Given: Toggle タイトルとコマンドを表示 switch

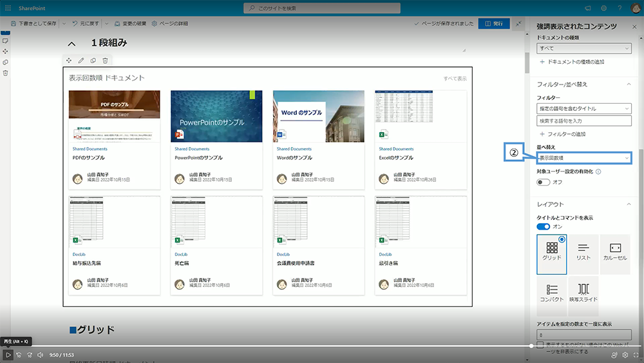Looking at the screenshot, I should click(543, 226).
